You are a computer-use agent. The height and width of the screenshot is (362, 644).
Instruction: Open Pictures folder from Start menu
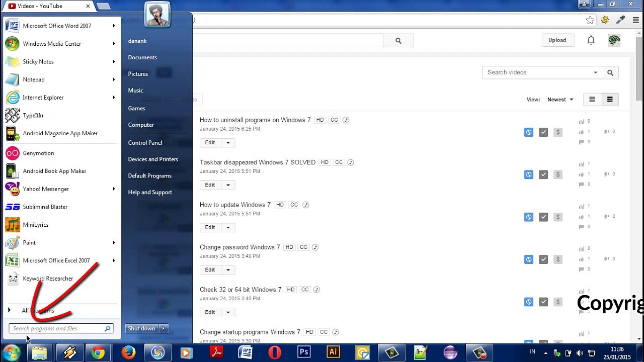pos(138,74)
